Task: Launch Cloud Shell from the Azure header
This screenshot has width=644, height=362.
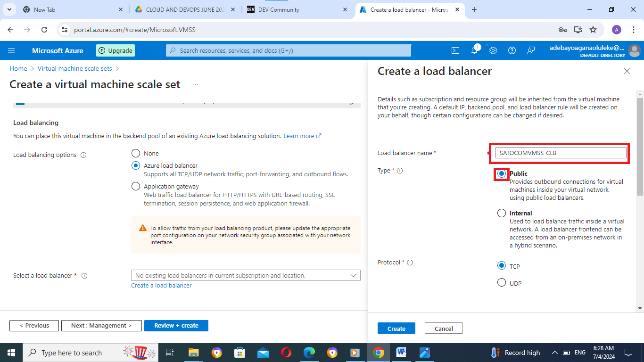Action: [x=455, y=50]
